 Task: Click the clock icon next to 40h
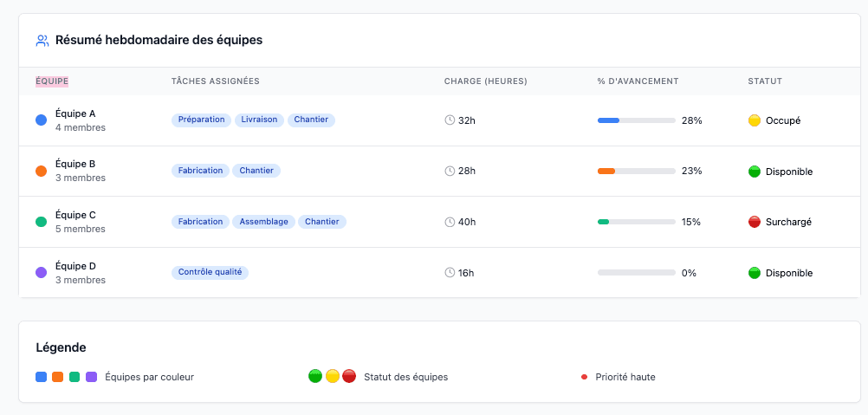coord(450,222)
